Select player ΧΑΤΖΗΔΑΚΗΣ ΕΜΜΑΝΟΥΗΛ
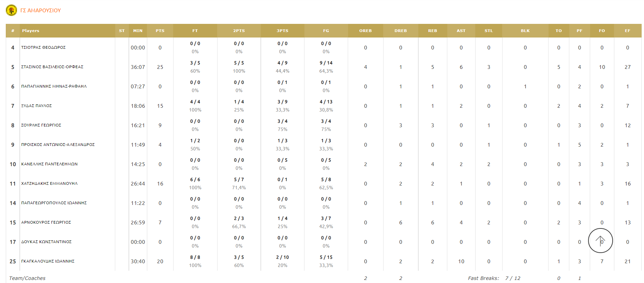Viewport: 644px width, 283px height. point(49,183)
